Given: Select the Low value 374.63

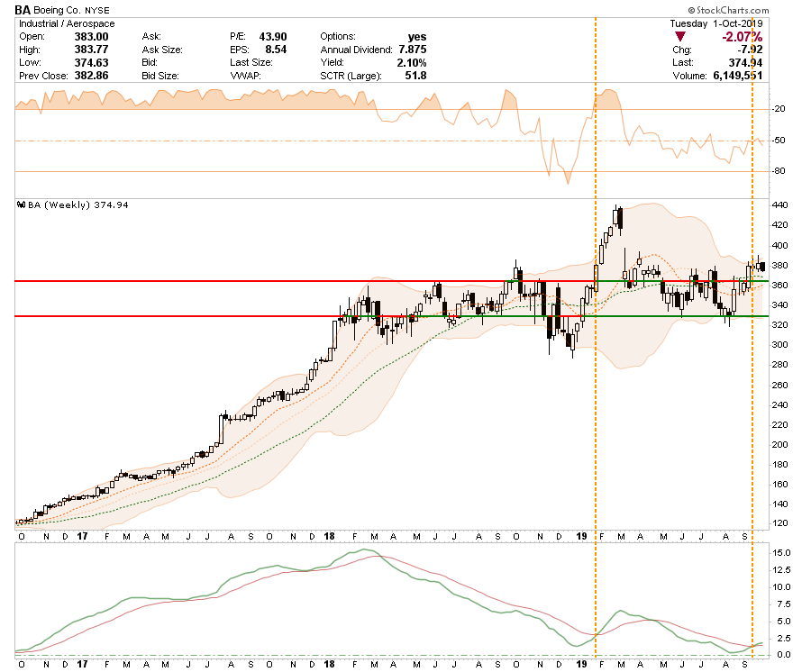Looking at the screenshot, I should [92, 62].
